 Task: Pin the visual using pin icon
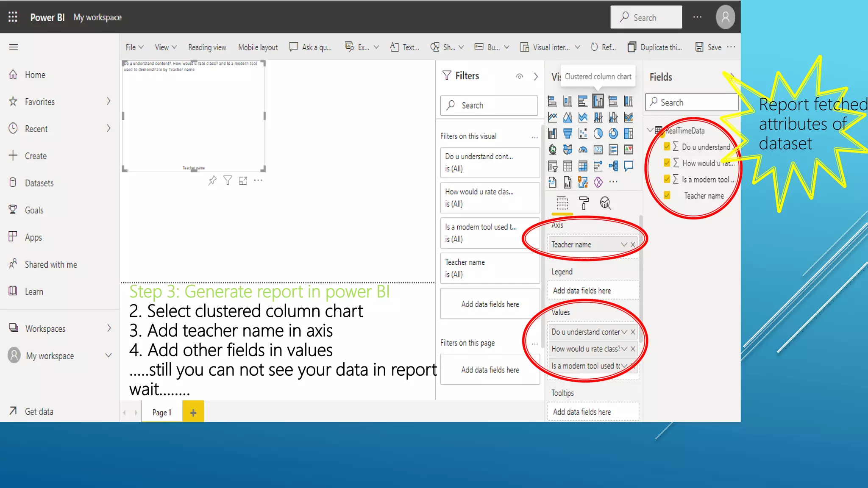(212, 181)
